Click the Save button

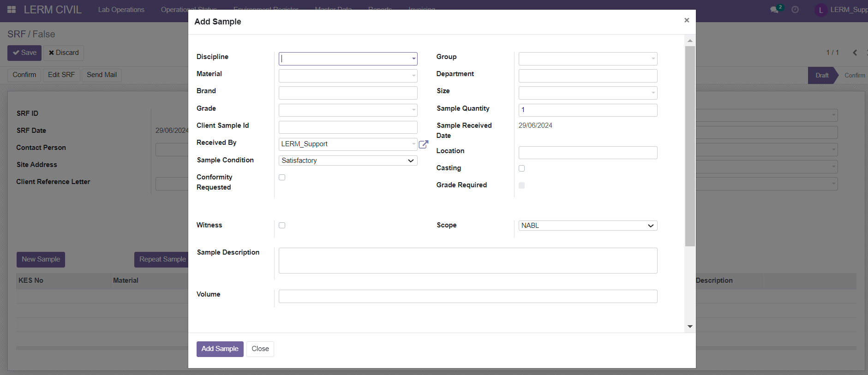pos(24,53)
